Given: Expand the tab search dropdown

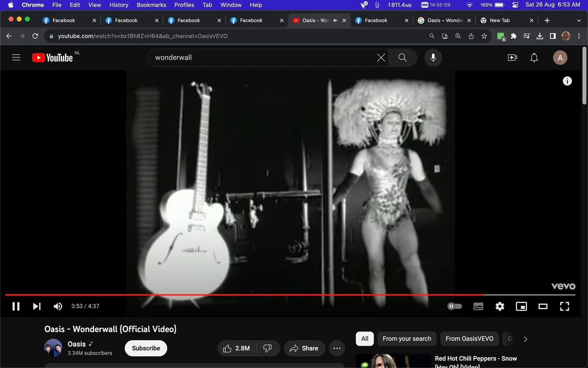Looking at the screenshot, I should click(x=579, y=20).
